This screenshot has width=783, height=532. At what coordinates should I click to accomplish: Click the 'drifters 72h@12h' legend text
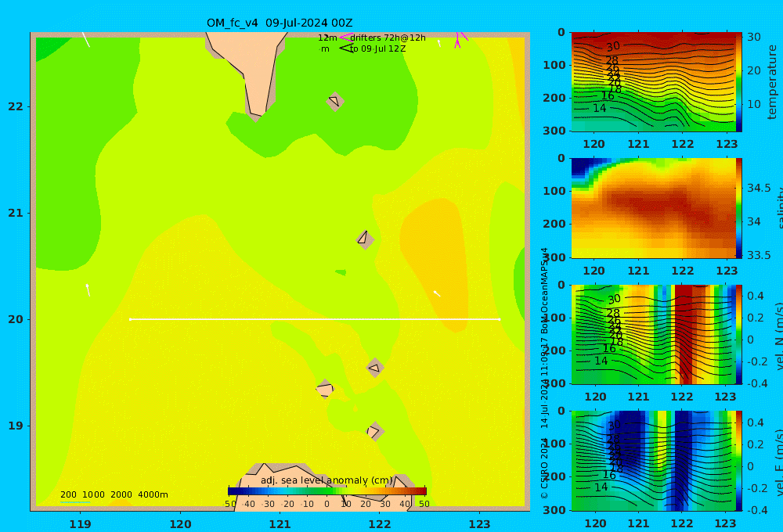[x=388, y=38]
